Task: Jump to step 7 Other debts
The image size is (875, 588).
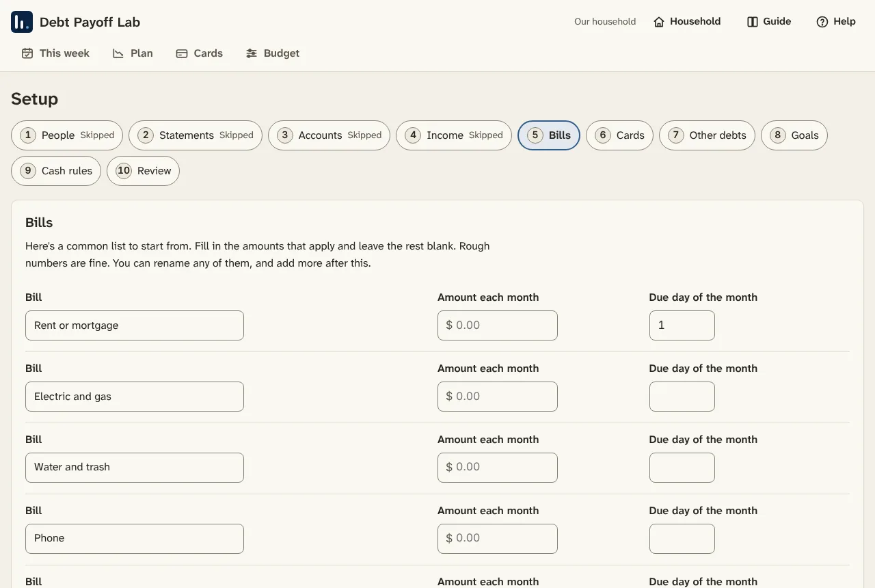Action: point(707,135)
